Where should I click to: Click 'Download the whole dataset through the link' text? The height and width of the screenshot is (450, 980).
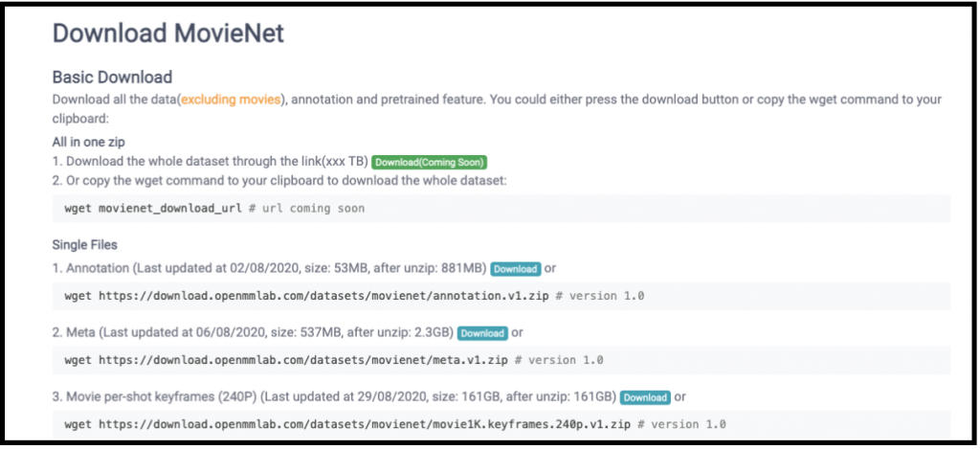tap(193, 162)
